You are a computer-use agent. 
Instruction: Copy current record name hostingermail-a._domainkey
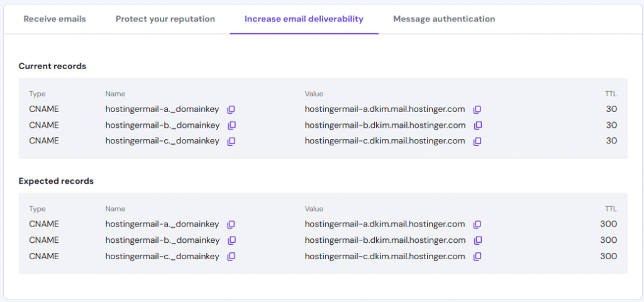point(231,109)
